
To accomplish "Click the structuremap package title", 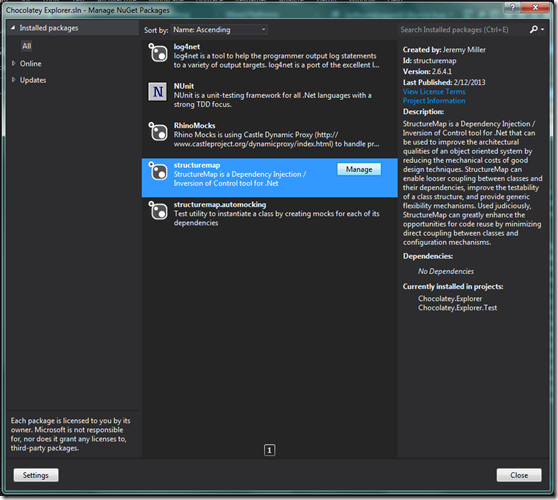I will coord(197,165).
